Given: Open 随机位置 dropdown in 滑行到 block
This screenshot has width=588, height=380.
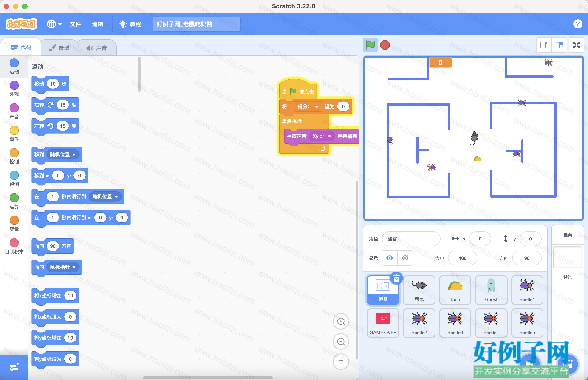Looking at the screenshot, I should [x=105, y=196].
